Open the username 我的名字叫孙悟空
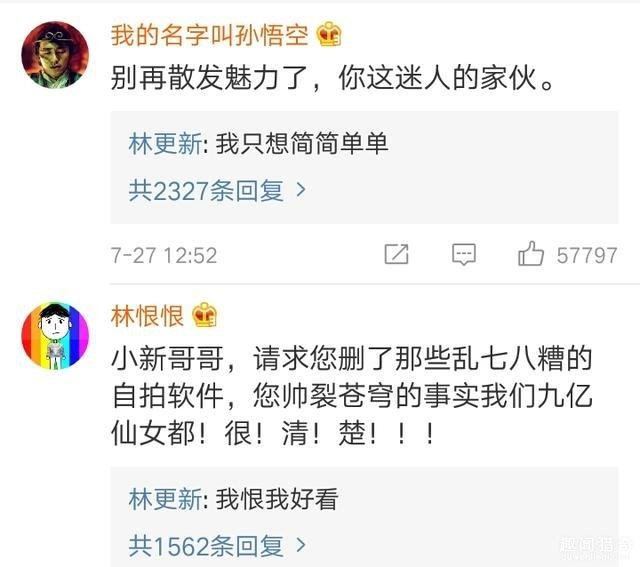The height and width of the screenshot is (567, 640). click(209, 35)
